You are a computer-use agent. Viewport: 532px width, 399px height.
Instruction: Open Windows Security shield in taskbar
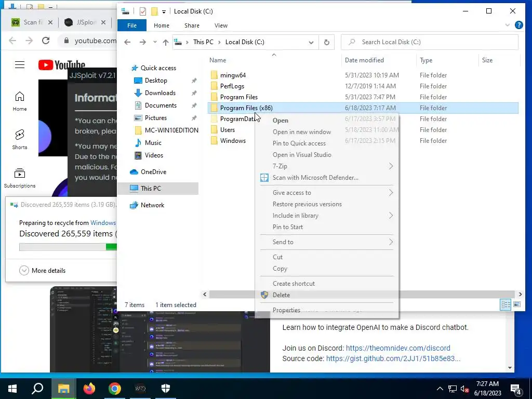pyautogui.click(x=166, y=389)
